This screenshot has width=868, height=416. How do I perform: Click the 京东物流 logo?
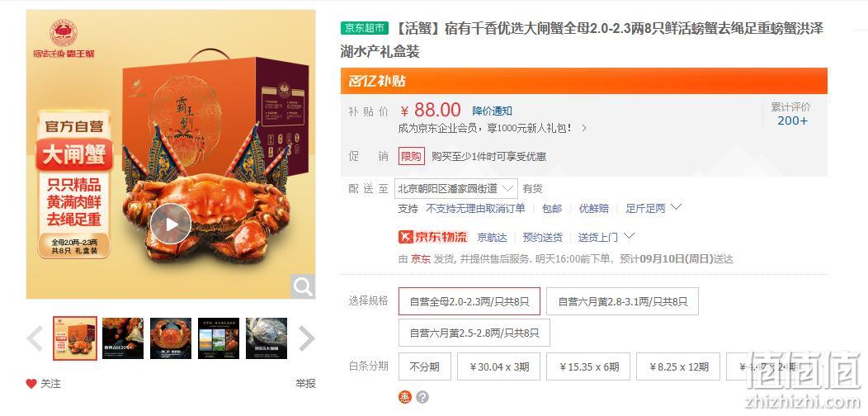tap(433, 237)
